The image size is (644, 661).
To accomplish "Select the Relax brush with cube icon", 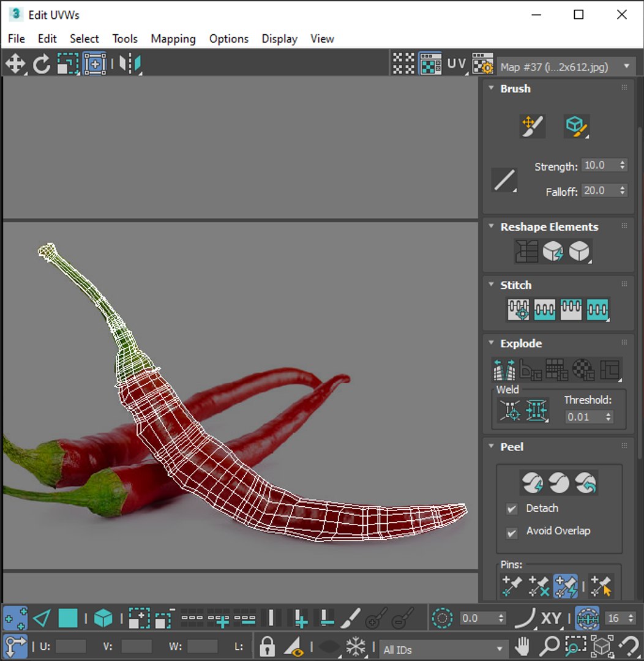I will click(577, 126).
